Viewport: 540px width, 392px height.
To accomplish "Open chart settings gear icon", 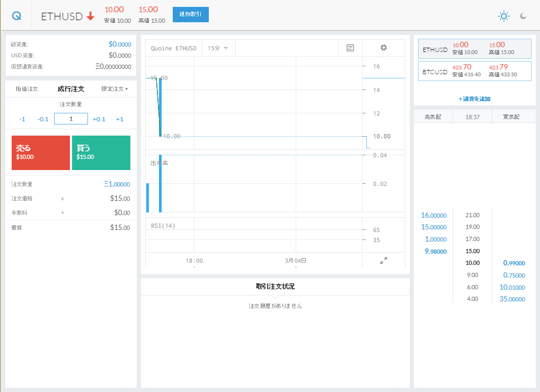I will pos(383,48).
